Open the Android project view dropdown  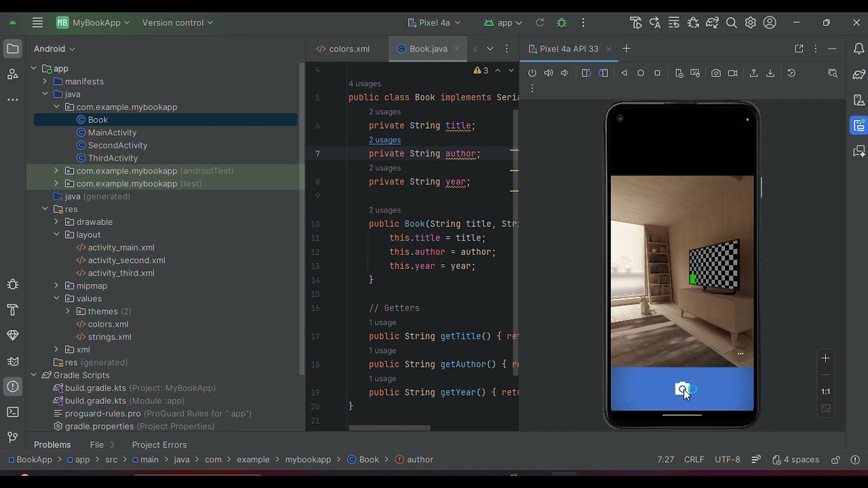pyautogui.click(x=54, y=49)
